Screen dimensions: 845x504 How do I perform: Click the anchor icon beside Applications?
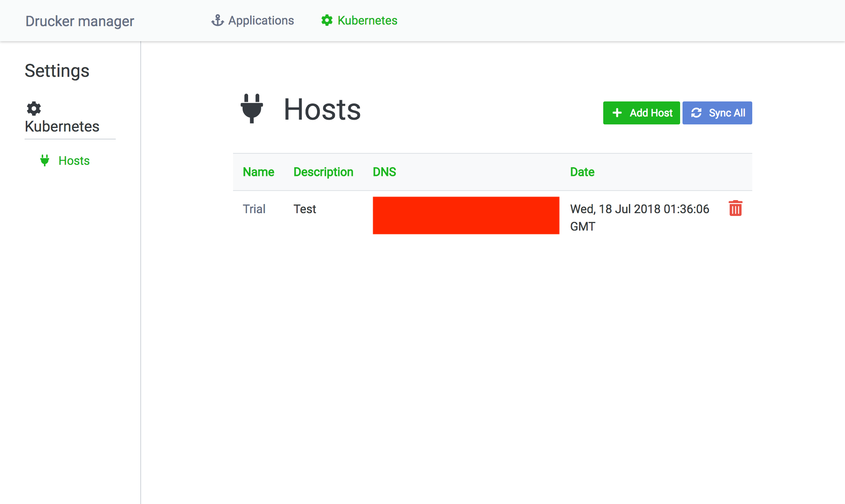pyautogui.click(x=218, y=20)
